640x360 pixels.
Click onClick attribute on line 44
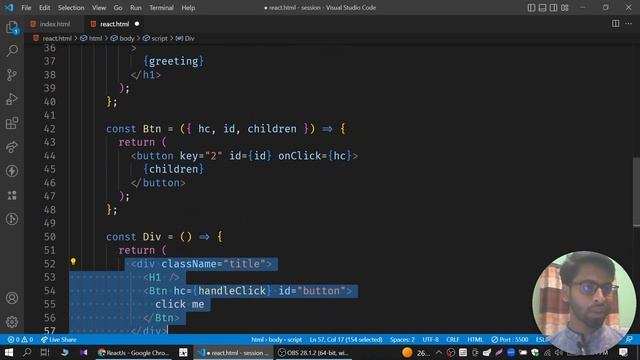click(x=300, y=156)
